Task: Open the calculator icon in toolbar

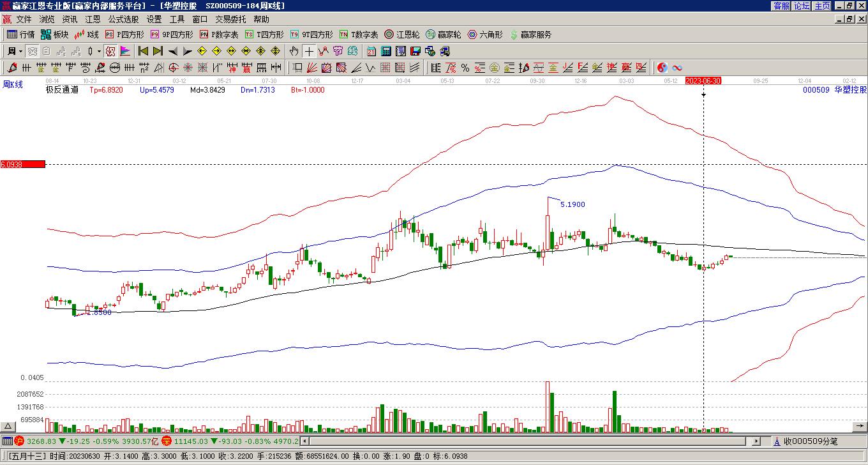Action: 386,51
